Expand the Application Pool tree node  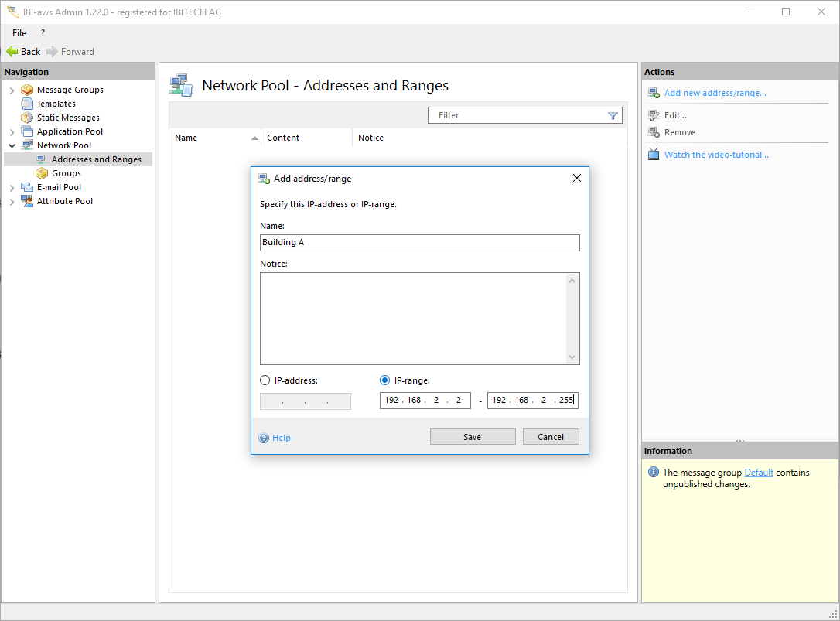(12, 132)
